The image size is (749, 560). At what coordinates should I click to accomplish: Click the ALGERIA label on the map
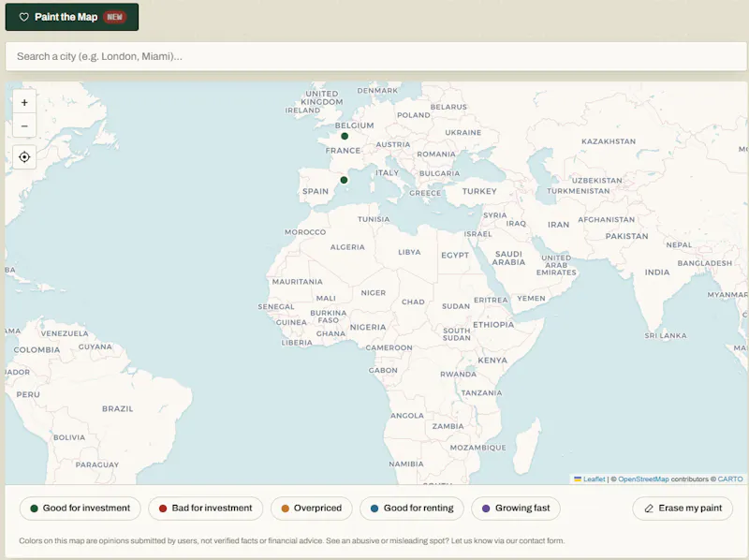coord(347,247)
